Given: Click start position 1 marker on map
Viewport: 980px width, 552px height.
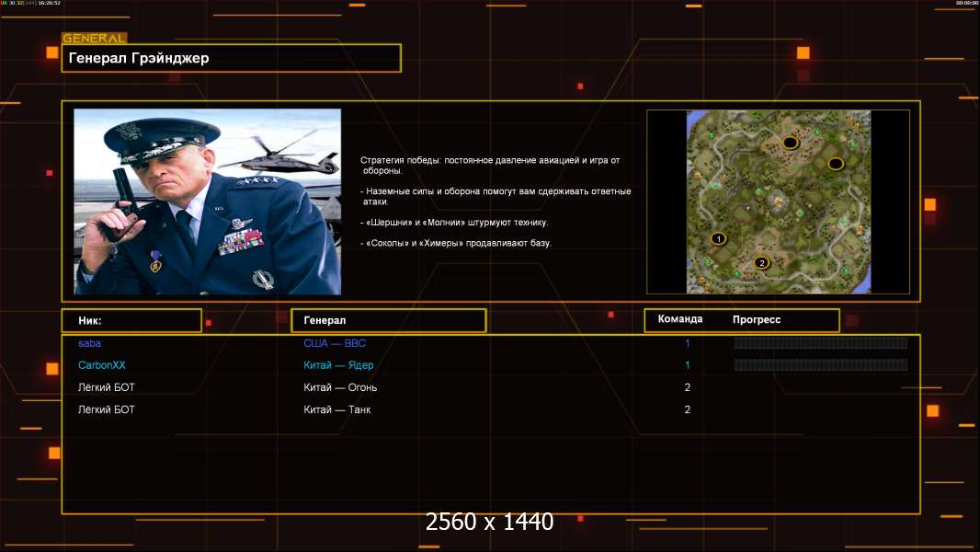Looking at the screenshot, I should click(x=719, y=238).
